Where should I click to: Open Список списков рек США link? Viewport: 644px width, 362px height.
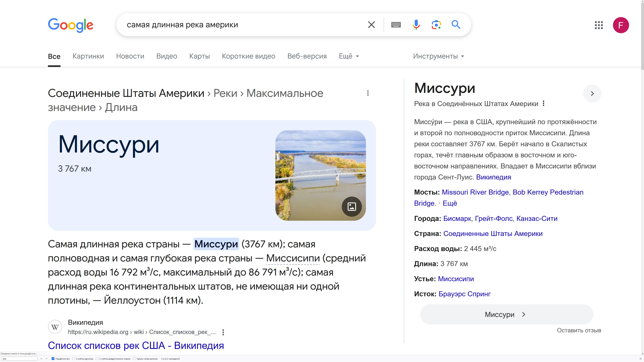pos(136,346)
